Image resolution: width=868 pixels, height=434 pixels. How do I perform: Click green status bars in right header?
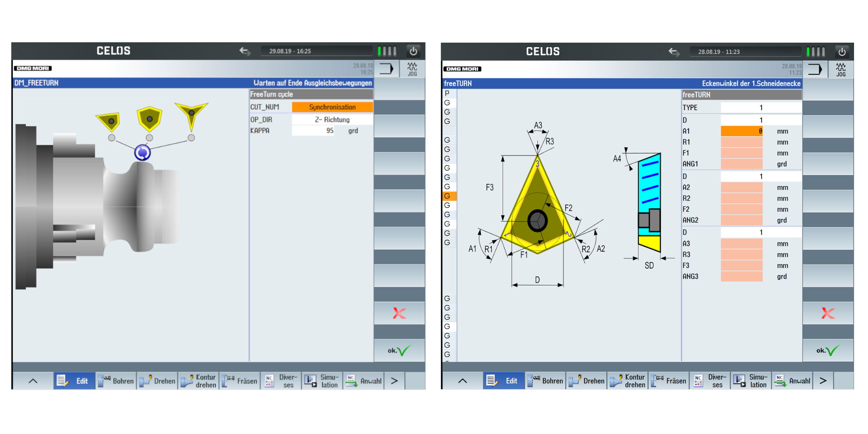point(816,52)
